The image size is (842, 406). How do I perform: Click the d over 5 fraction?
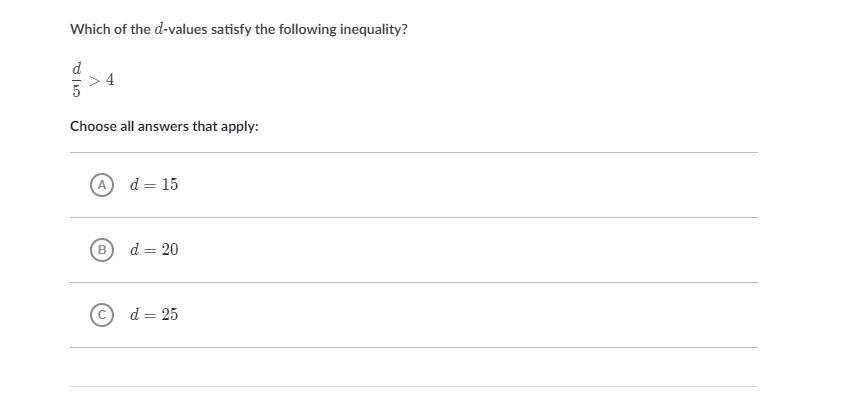[x=77, y=80]
